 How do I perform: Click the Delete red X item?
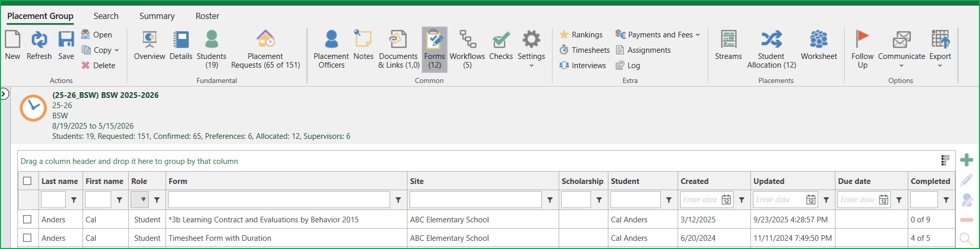click(x=98, y=66)
